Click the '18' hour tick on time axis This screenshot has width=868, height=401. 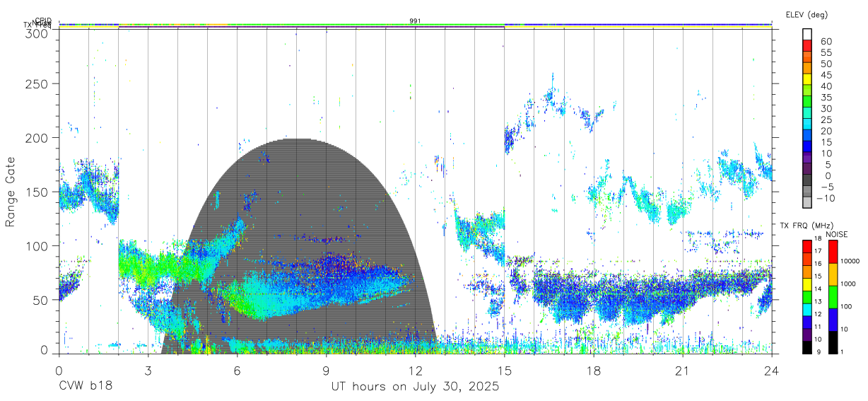[x=594, y=370]
